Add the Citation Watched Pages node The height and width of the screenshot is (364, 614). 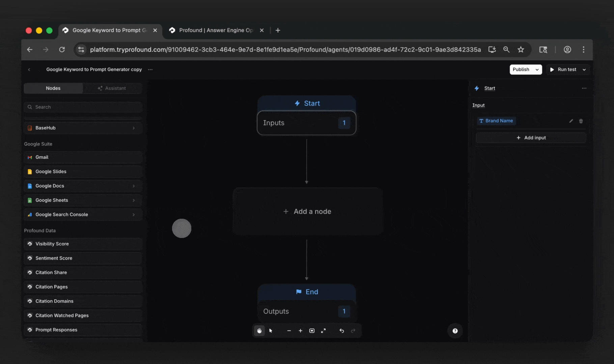point(83,315)
